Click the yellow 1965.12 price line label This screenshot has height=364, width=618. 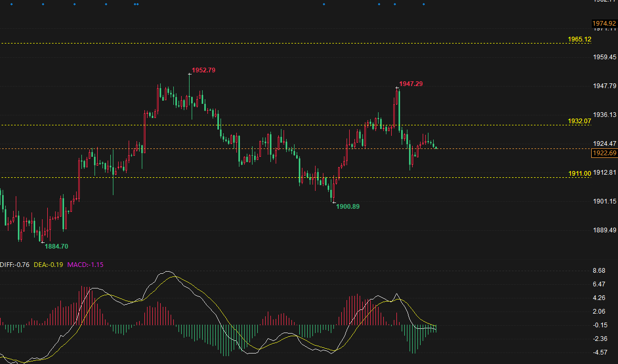click(x=579, y=39)
